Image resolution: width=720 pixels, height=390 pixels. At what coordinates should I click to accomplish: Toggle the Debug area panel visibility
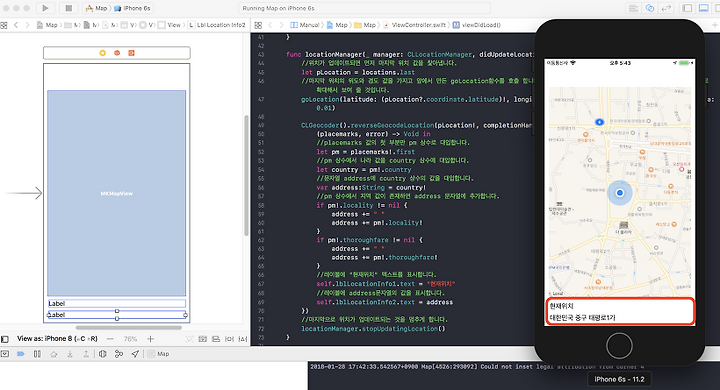pos(703,8)
